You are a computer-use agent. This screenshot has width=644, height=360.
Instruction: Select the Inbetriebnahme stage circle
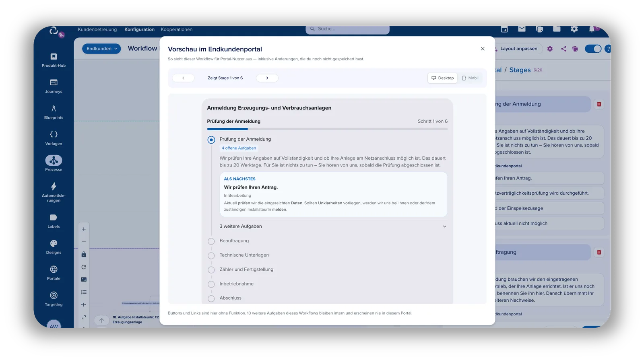click(211, 284)
